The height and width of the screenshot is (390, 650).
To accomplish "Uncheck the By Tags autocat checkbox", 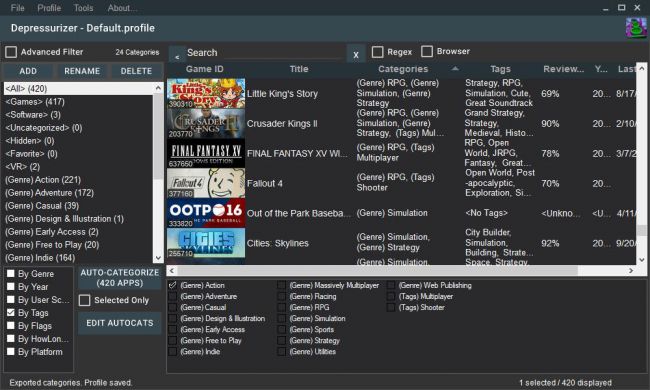I will [11, 312].
